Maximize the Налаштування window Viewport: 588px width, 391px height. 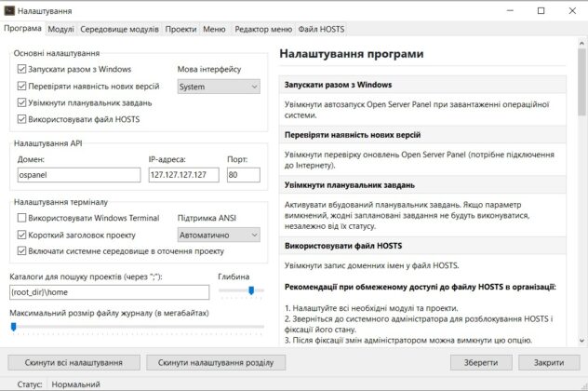click(541, 10)
